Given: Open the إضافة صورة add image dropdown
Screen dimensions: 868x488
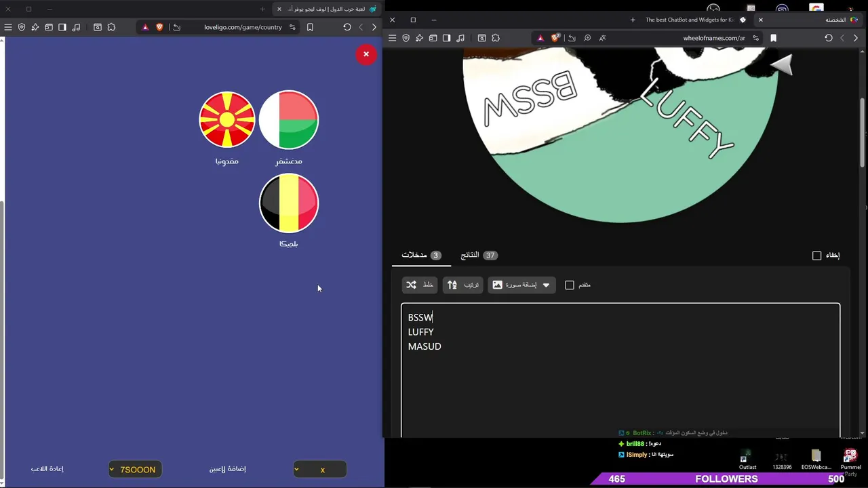Looking at the screenshot, I should coord(521,285).
